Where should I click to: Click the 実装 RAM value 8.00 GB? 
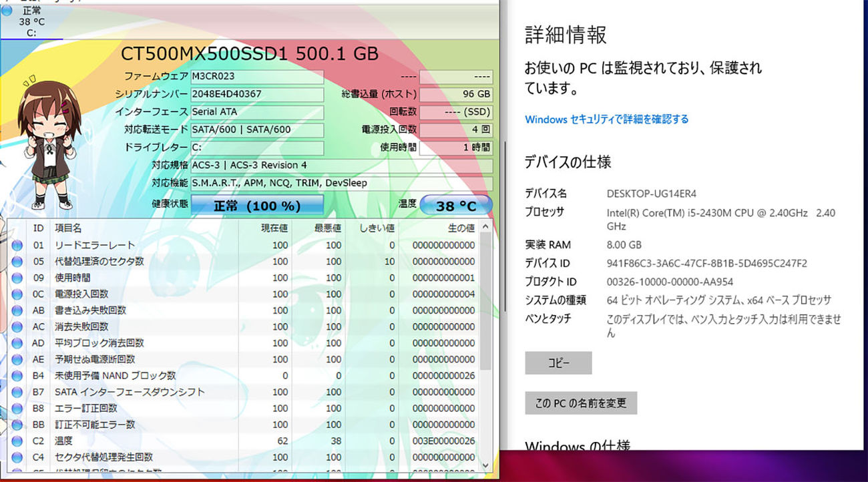(x=624, y=244)
